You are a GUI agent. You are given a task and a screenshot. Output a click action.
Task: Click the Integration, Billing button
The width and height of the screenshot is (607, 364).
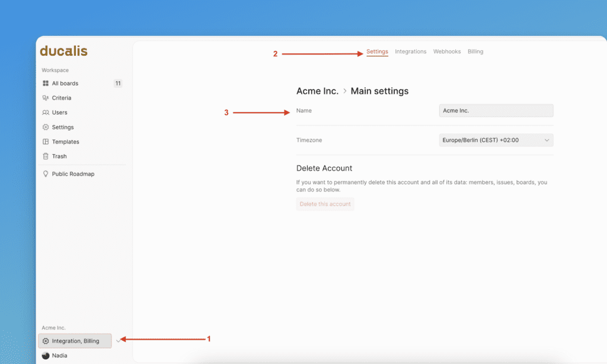pyautogui.click(x=75, y=341)
